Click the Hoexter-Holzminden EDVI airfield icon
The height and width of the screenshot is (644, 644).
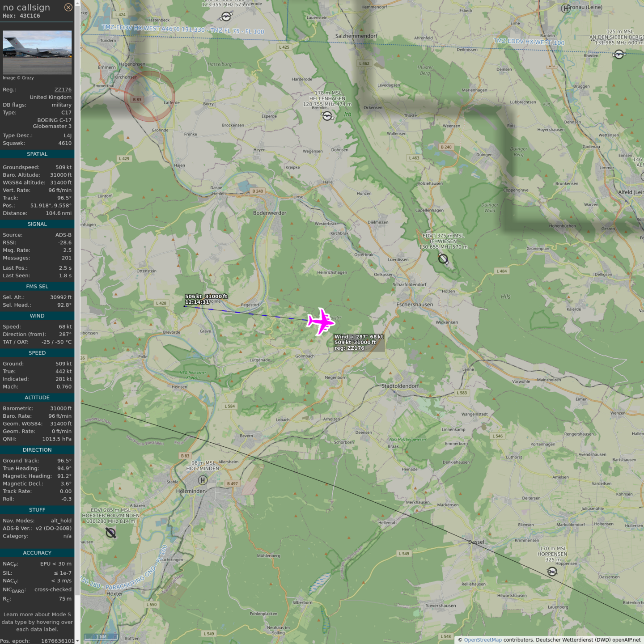point(111,533)
